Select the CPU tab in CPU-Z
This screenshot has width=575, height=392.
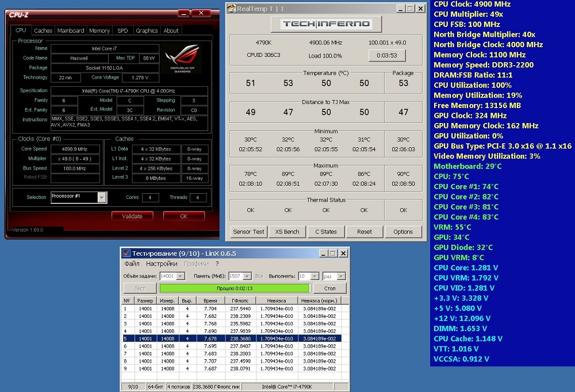(21, 30)
